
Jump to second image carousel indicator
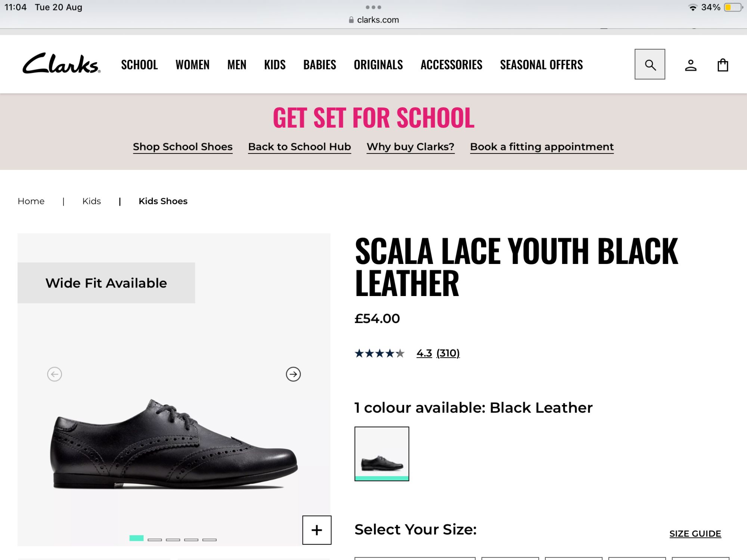click(155, 539)
